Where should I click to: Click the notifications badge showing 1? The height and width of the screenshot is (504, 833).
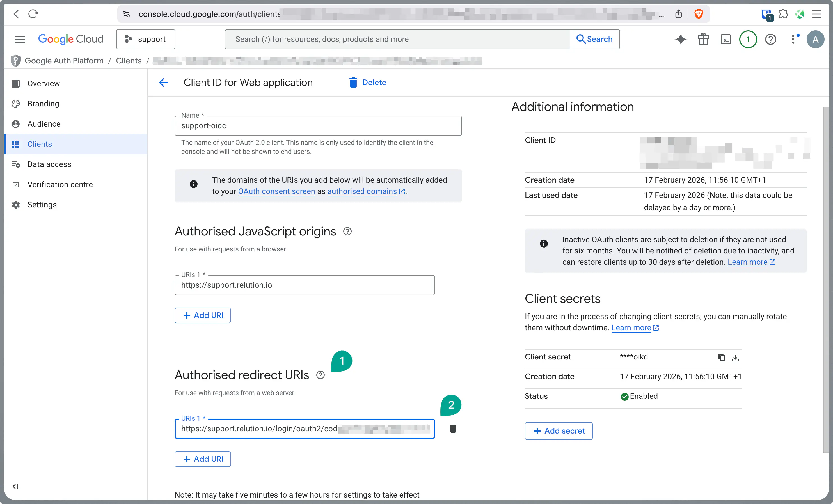pyautogui.click(x=748, y=39)
